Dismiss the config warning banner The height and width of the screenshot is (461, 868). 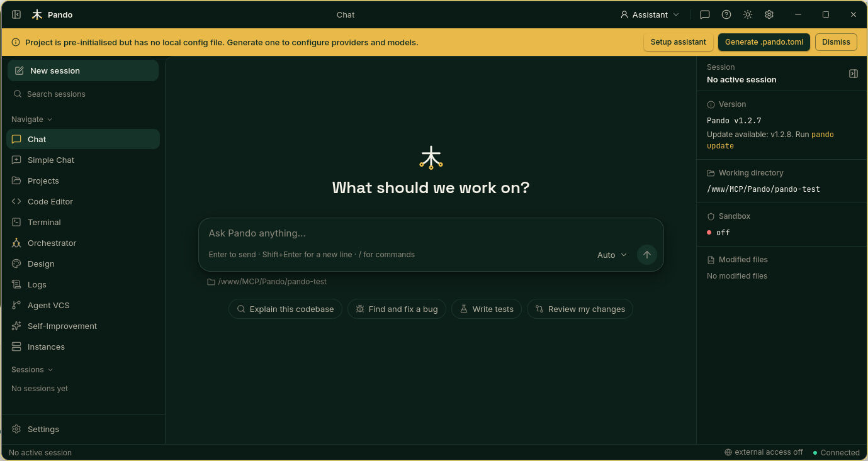[836, 42]
